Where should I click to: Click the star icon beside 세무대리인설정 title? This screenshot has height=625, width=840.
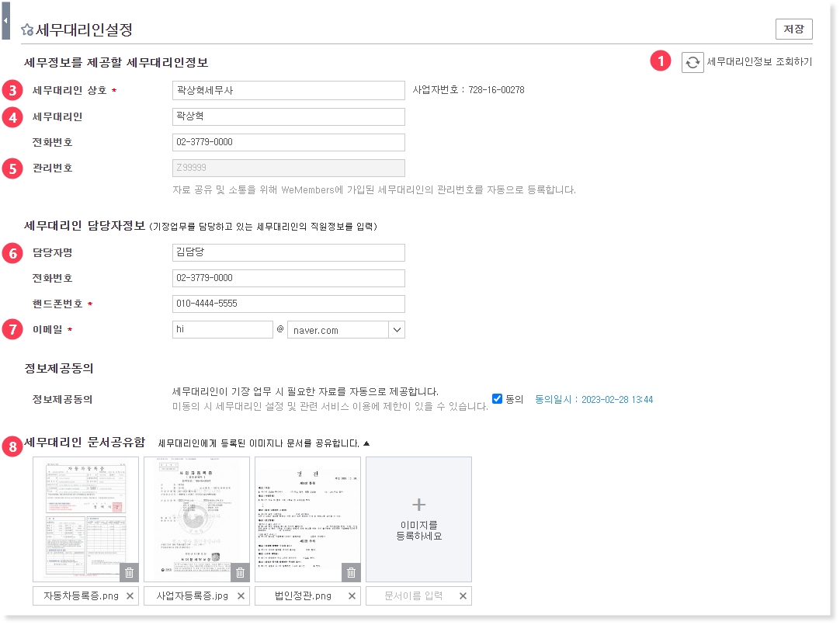click(27, 30)
